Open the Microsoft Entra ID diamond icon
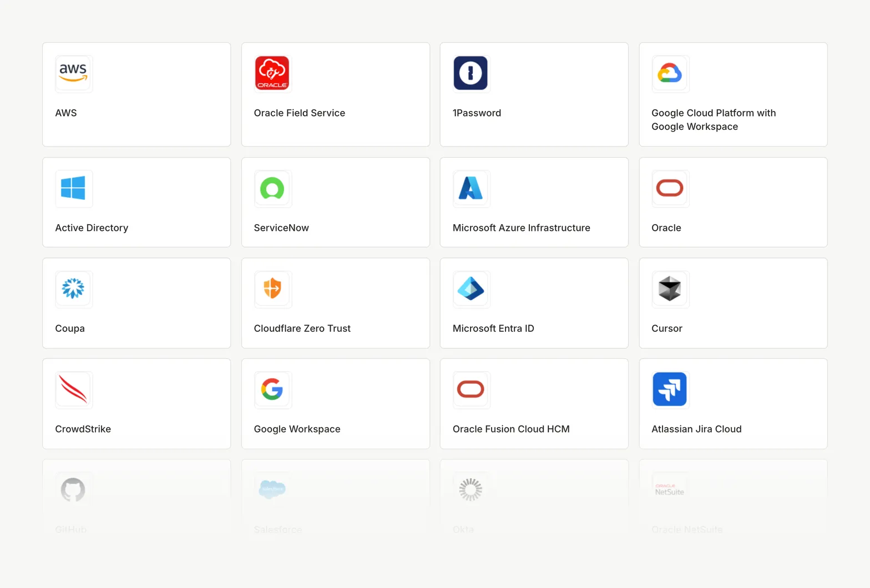The width and height of the screenshot is (870, 588). click(x=471, y=288)
